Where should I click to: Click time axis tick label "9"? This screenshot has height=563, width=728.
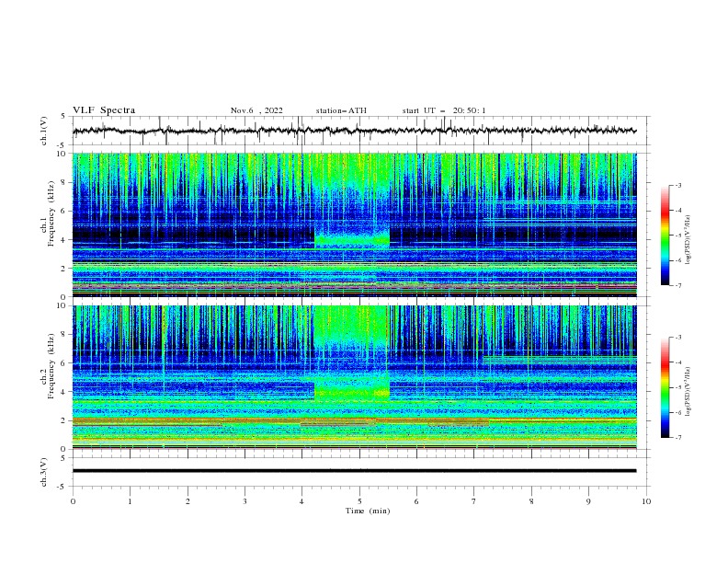click(x=588, y=501)
